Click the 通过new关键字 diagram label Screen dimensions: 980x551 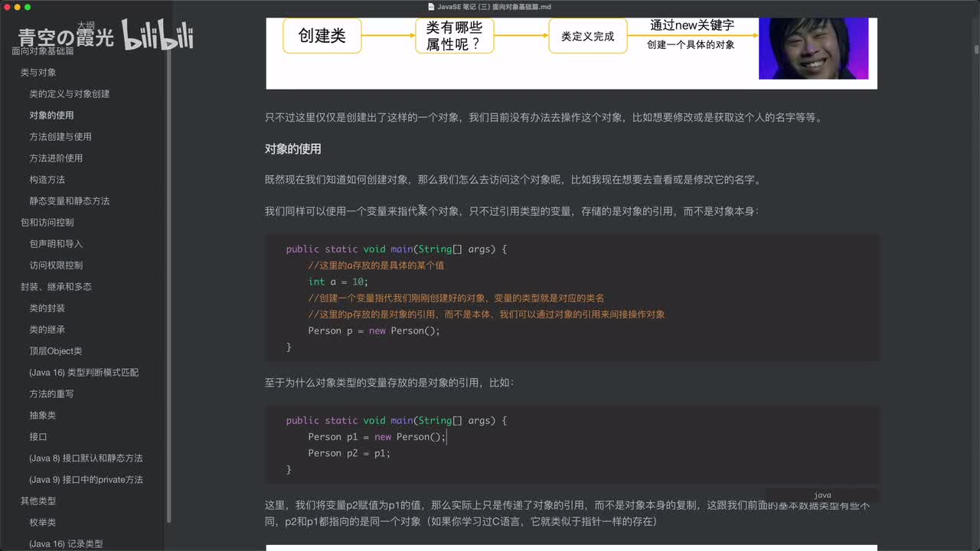692,25
